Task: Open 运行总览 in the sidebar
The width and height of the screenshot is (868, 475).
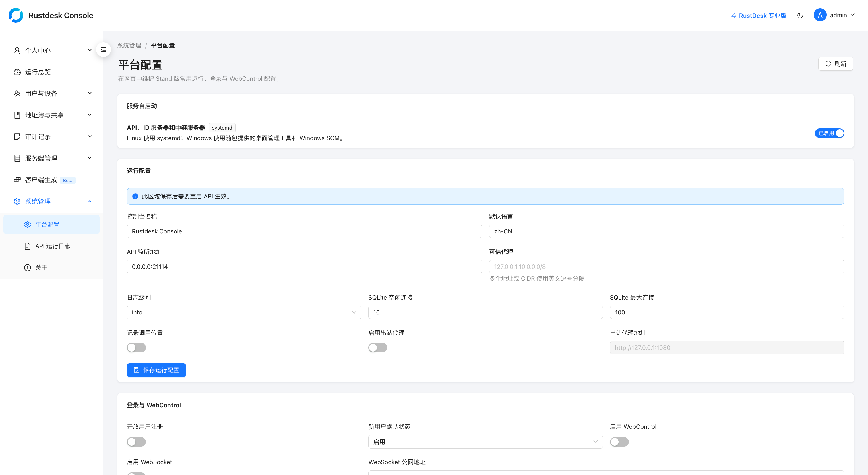Action: 52,72
